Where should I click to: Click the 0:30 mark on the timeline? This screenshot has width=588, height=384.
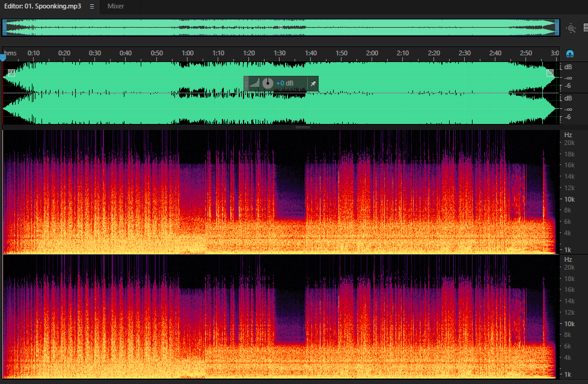tap(95, 53)
